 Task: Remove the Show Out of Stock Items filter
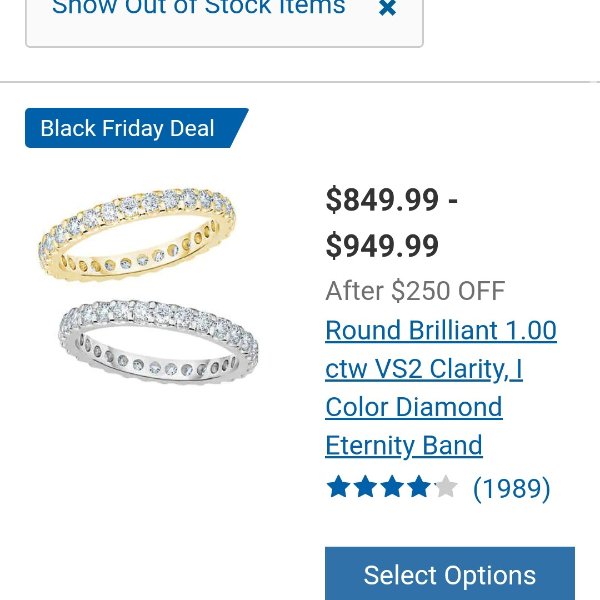click(387, 8)
